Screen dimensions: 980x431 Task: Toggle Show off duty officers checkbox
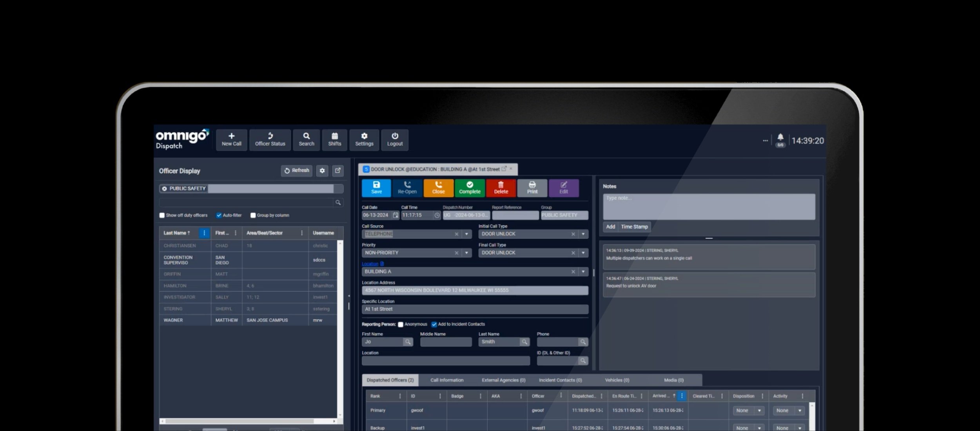162,215
